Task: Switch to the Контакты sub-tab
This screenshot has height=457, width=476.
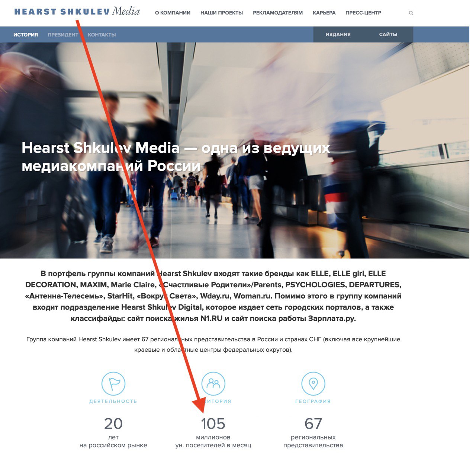Action: [102, 35]
